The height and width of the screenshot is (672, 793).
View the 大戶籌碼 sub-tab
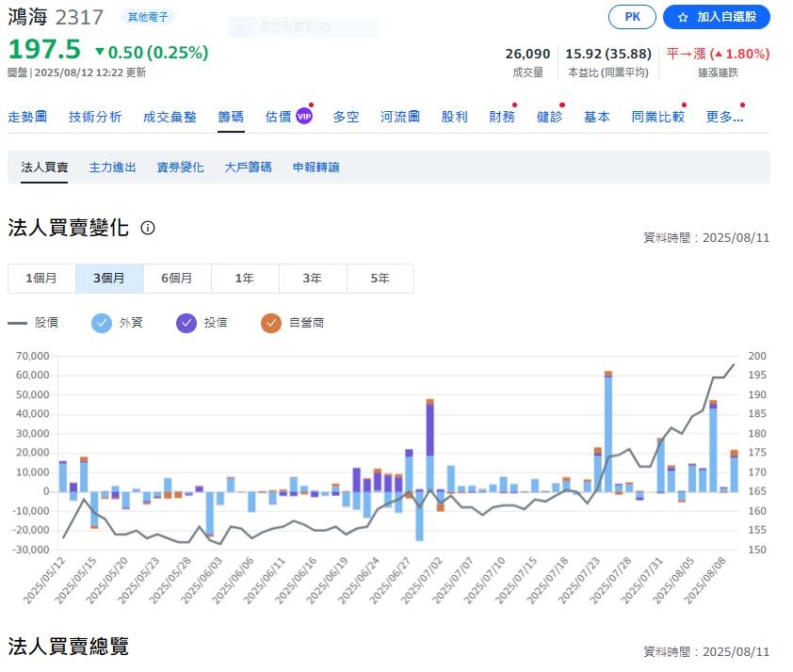[248, 167]
